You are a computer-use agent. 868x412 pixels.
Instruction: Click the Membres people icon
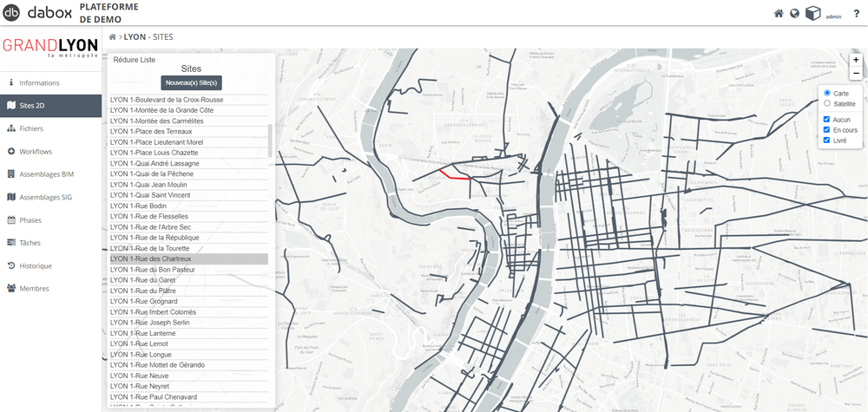click(x=11, y=289)
